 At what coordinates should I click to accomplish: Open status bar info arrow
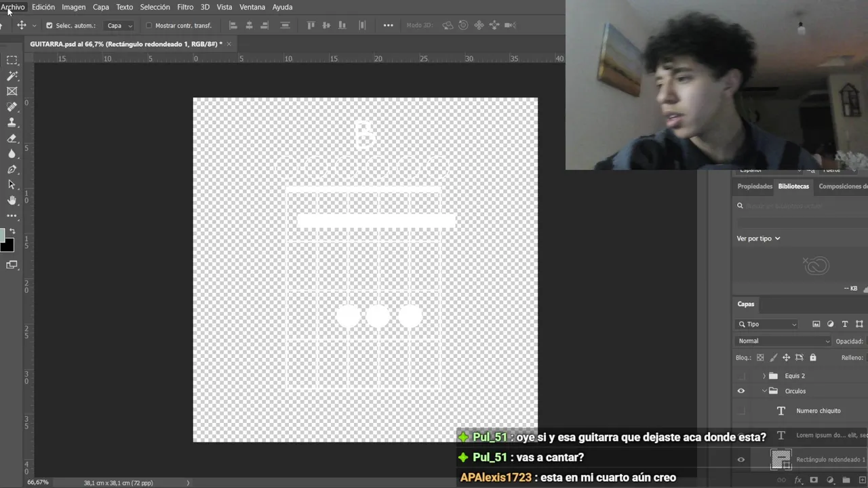coord(189,483)
